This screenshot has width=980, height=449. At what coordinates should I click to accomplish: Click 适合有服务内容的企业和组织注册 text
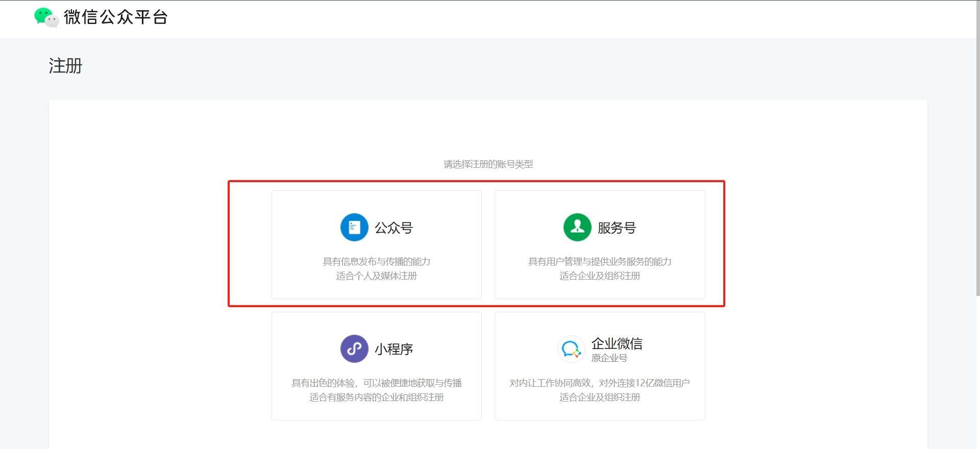tap(377, 397)
